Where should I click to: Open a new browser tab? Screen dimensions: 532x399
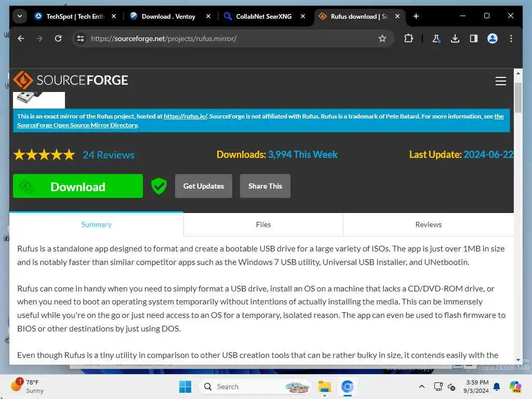pos(416,16)
